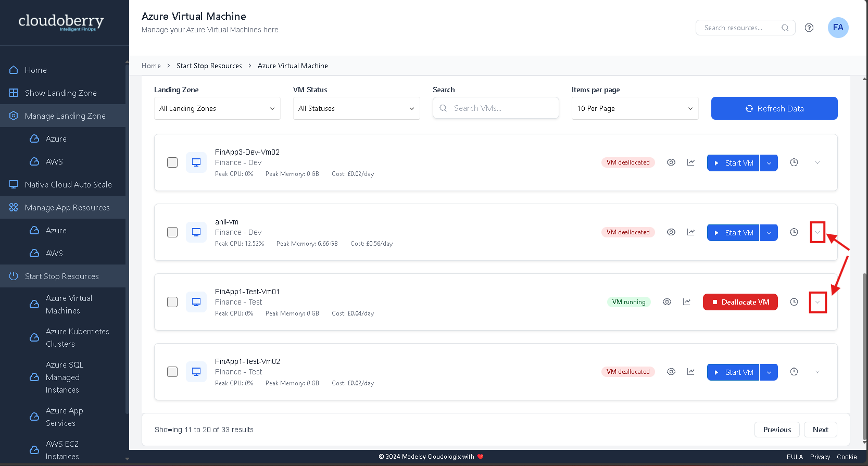Screen dimensions: 868x466
Task: Open the help question mark icon
Action: (809, 28)
